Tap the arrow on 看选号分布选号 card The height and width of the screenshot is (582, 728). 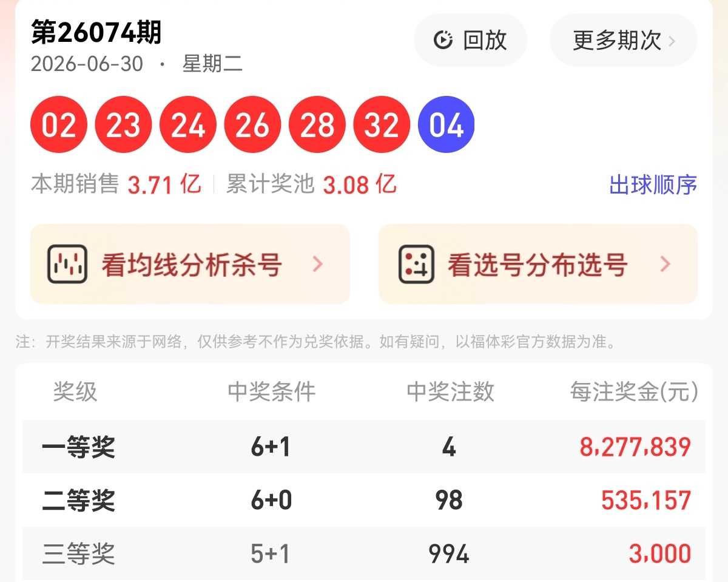[665, 264]
